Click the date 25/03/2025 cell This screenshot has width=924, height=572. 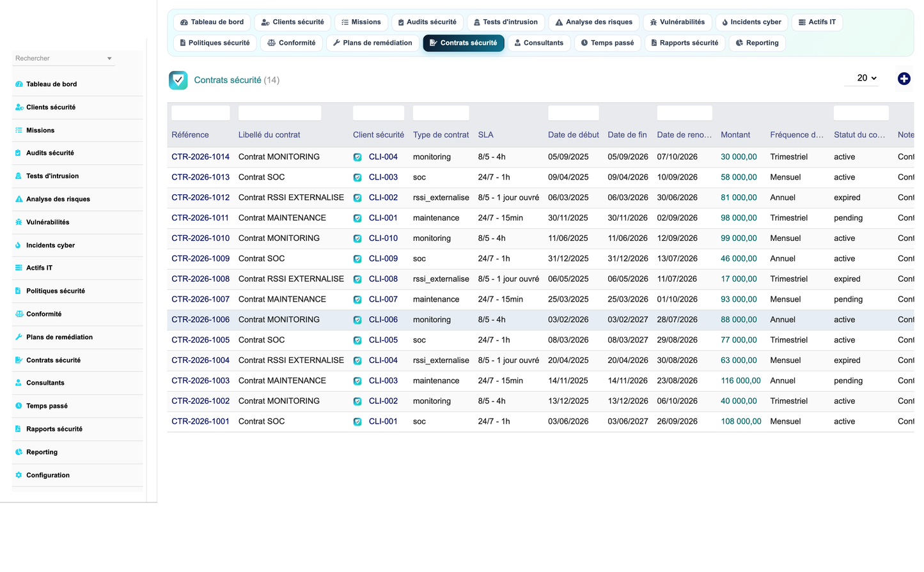pyautogui.click(x=568, y=299)
